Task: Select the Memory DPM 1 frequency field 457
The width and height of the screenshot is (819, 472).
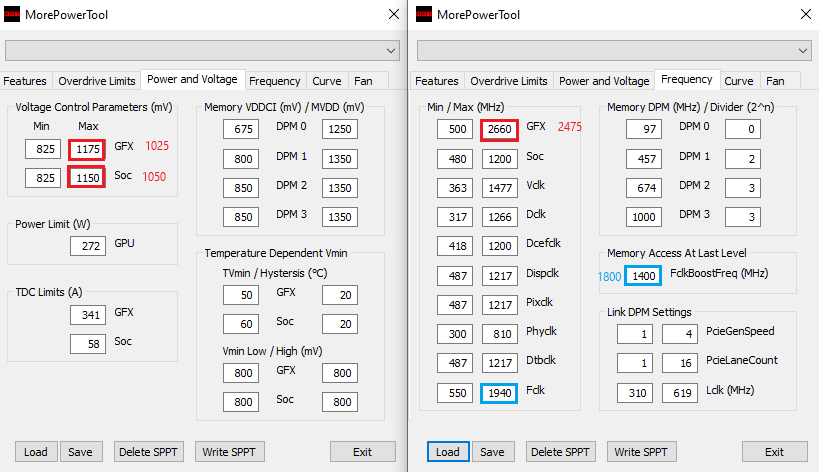Action: [x=644, y=159]
